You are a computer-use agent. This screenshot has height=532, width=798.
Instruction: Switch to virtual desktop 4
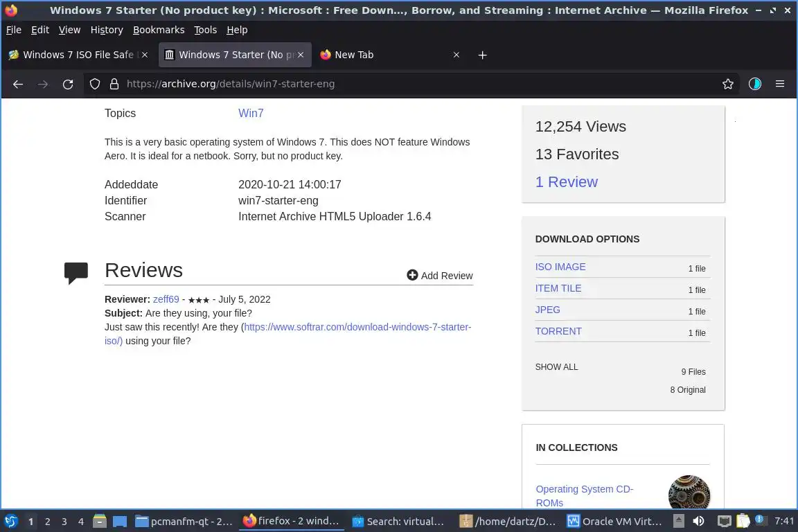(81, 522)
